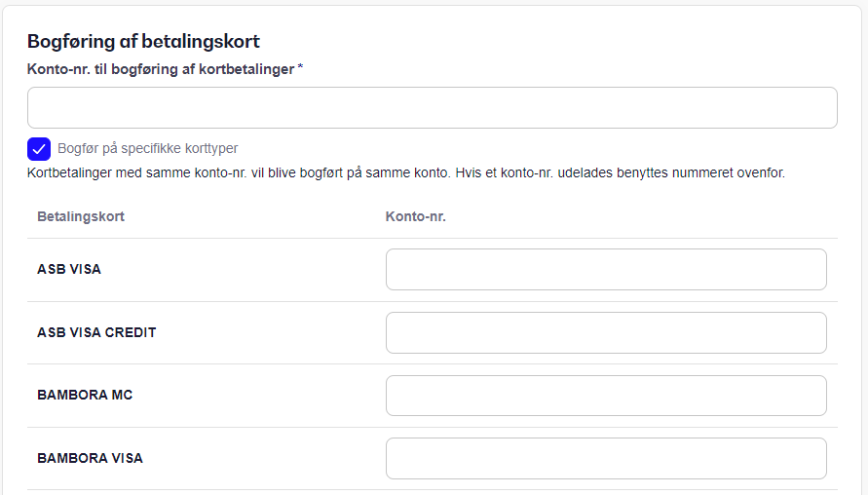Viewport: 868px width, 495px height.
Task: Uncheck the Bogfør på specifikke korttyper checkbox
Action: coord(39,149)
